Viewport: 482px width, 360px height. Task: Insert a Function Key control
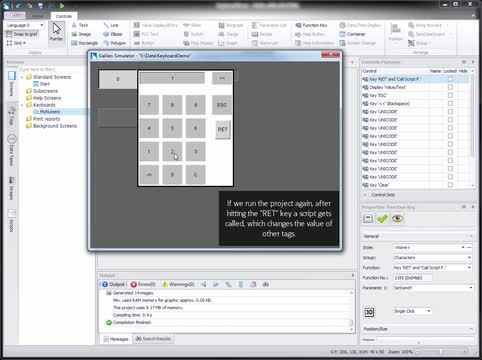[x=311, y=25]
